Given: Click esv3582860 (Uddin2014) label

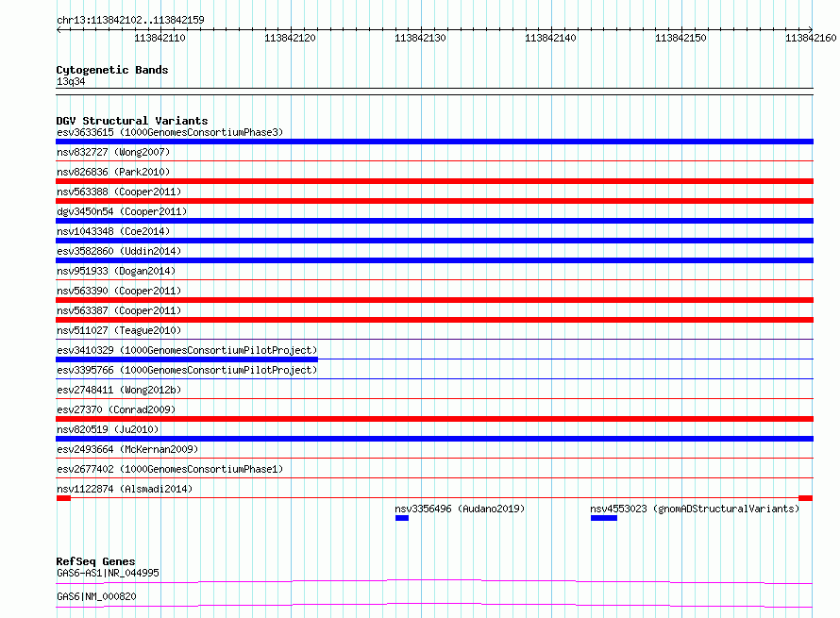Looking at the screenshot, I should pyautogui.click(x=119, y=251).
